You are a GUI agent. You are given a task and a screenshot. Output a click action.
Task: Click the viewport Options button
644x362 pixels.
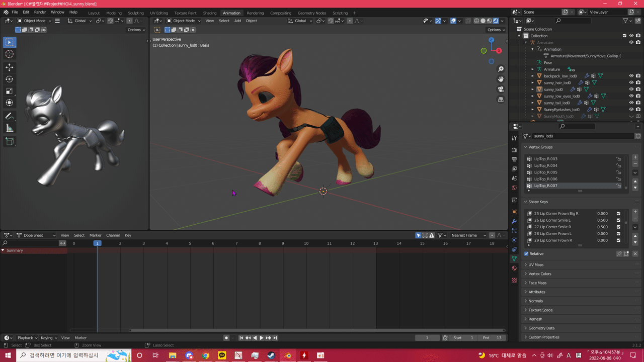tap(496, 30)
